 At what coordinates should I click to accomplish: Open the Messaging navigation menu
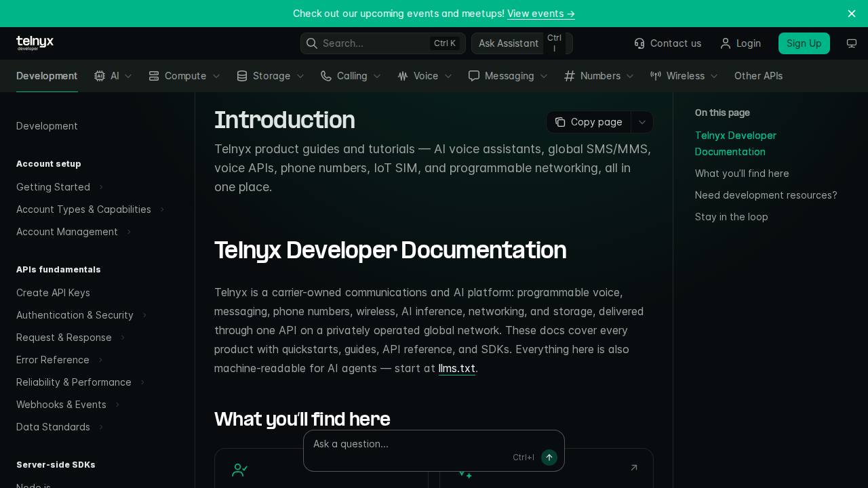[509, 76]
